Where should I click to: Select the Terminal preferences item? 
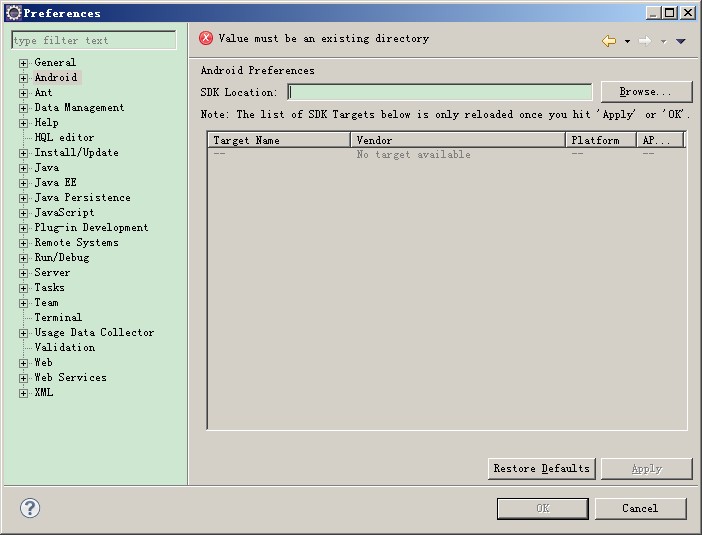point(58,317)
